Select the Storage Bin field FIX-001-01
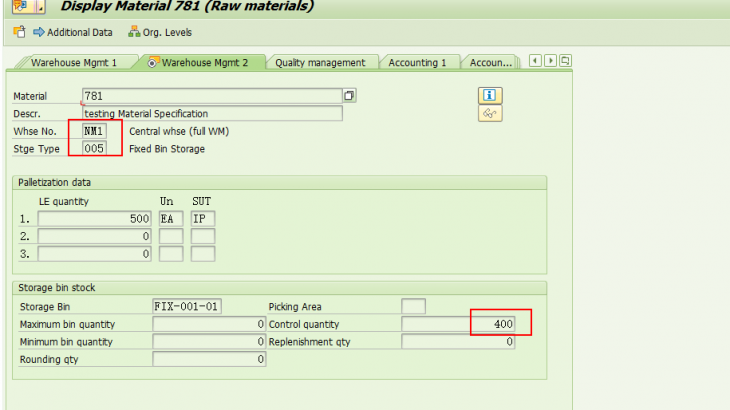The height and width of the screenshot is (410, 730). (x=187, y=306)
